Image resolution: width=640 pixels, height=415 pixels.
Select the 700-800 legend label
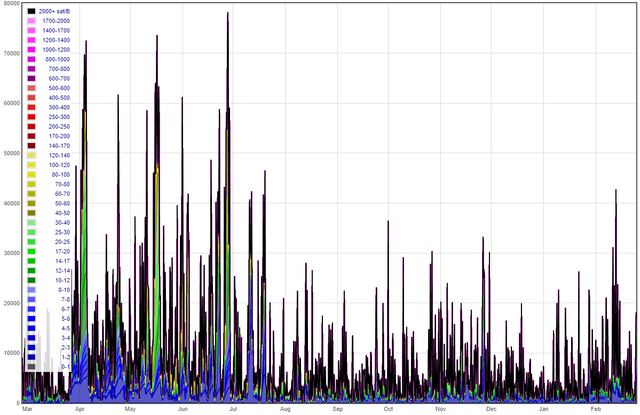[59, 69]
